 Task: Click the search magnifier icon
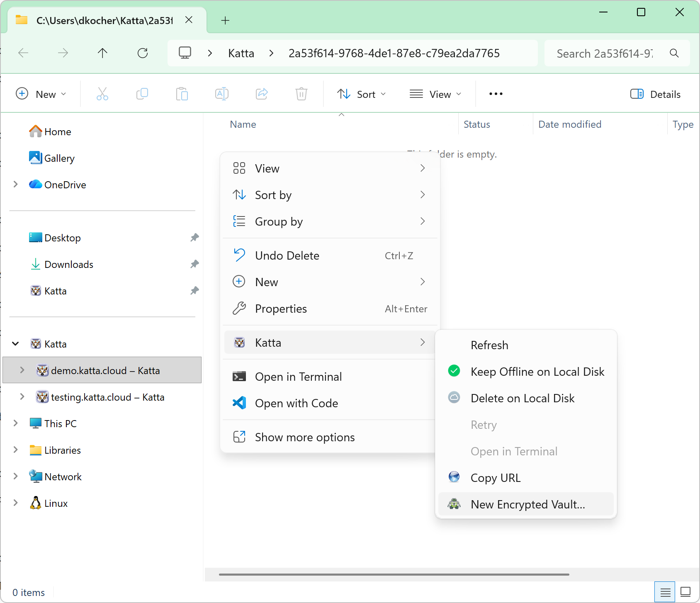coord(674,53)
